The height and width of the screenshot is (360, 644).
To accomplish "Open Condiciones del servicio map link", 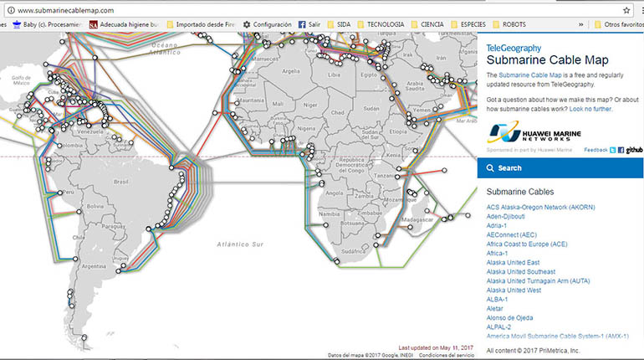I will point(447,355).
